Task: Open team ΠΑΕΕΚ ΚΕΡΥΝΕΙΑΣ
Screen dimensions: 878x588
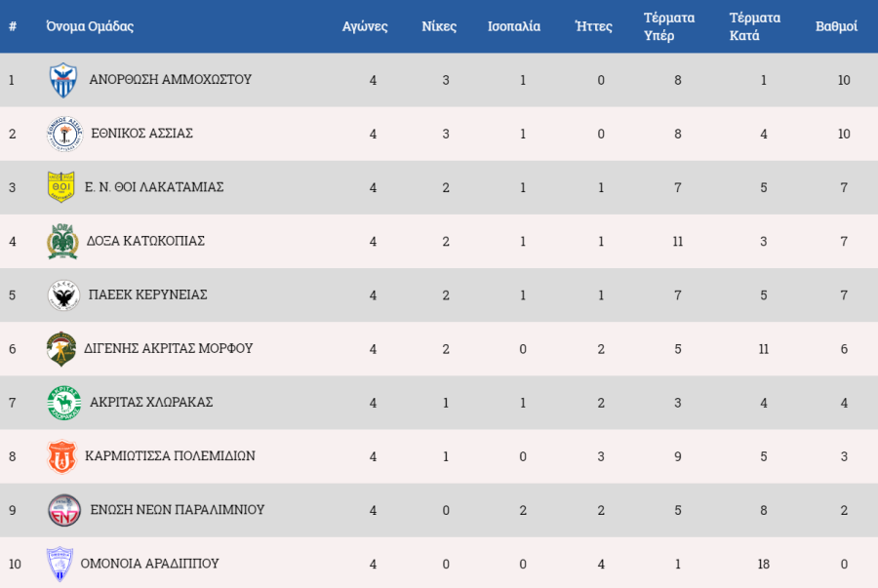Action: click(148, 294)
